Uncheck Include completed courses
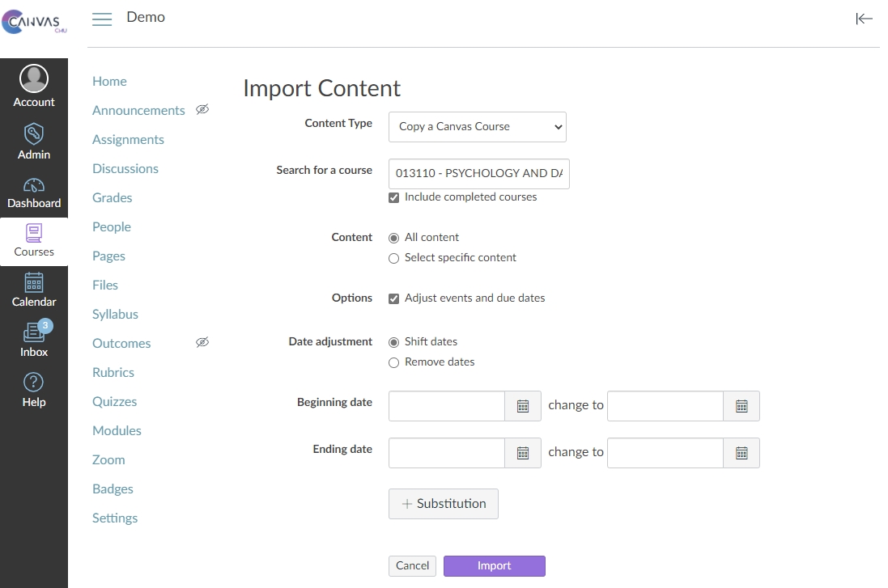The height and width of the screenshot is (588, 888). (x=394, y=197)
